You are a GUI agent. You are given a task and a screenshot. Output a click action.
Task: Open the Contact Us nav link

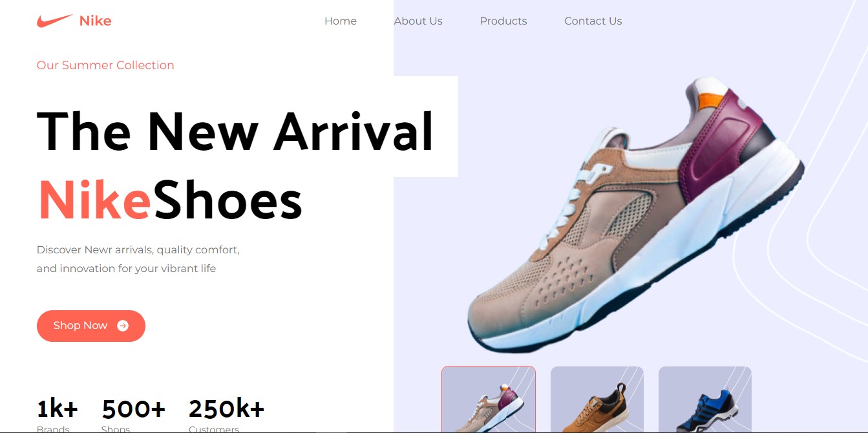pyautogui.click(x=593, y=21)
